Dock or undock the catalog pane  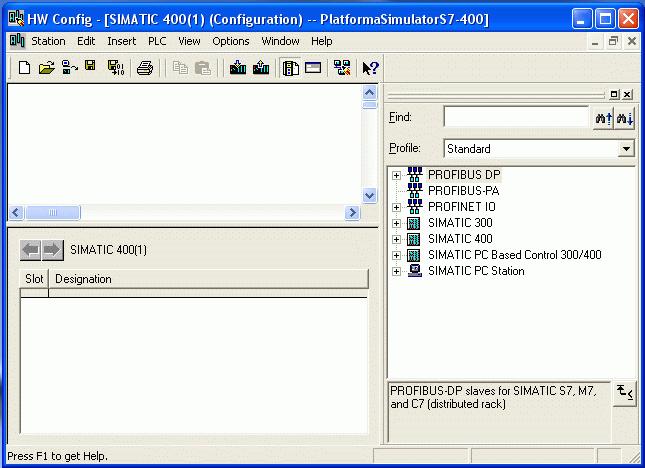pos(614,94)
